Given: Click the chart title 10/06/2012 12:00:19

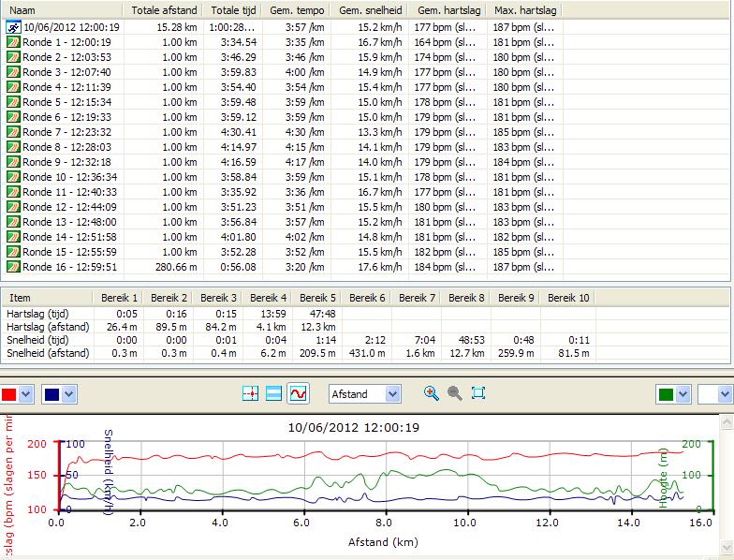Looking at the screenshot, I should [354, 427].
